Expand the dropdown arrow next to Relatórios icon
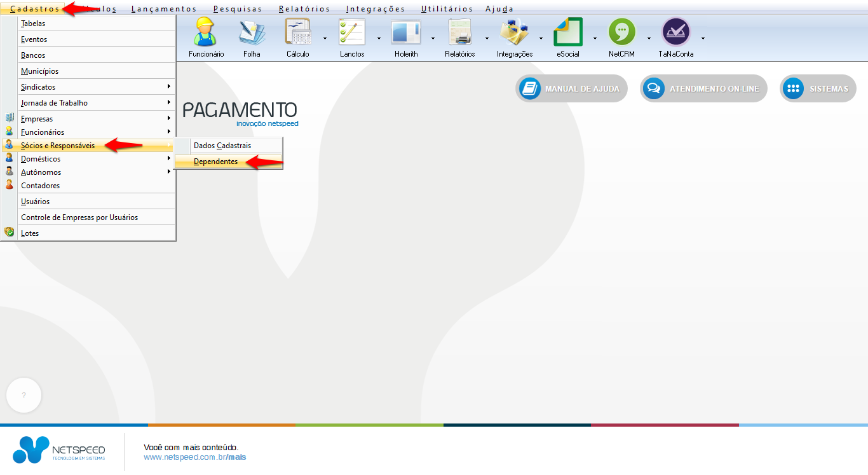The image size is (868, 475). point(487,38)
